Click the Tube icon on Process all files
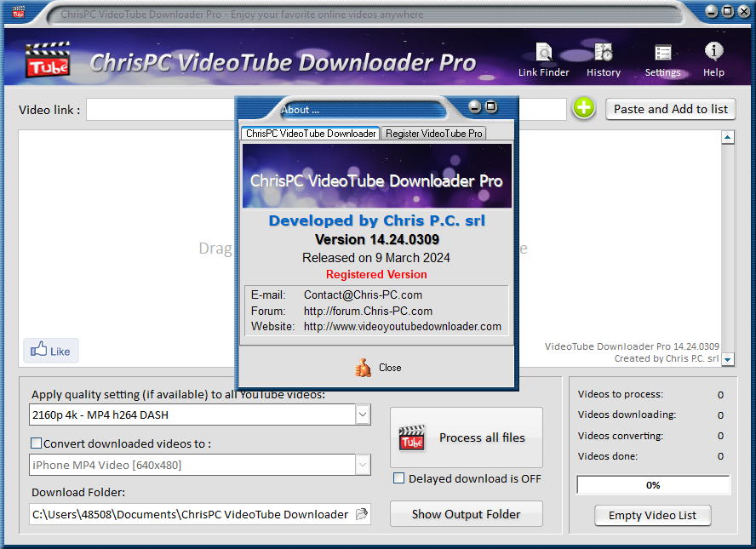 click(412, 437)
